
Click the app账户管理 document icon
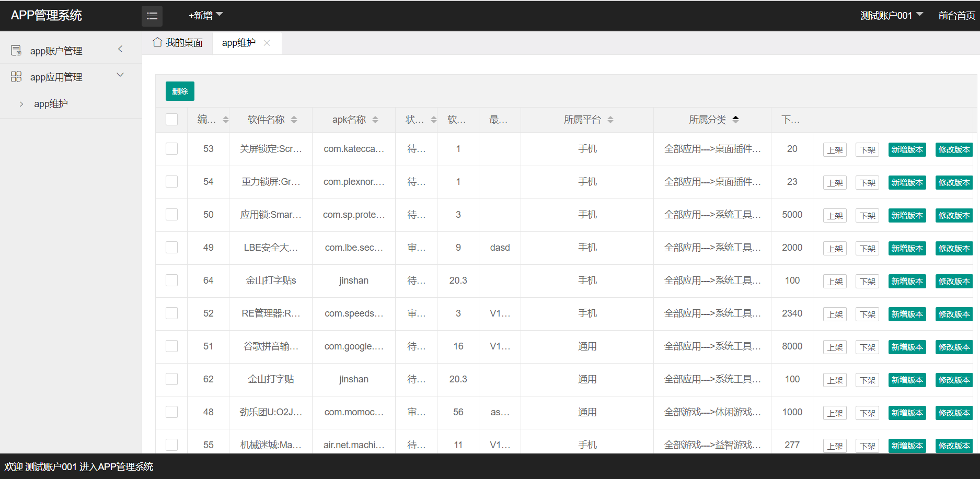[16, 51]
